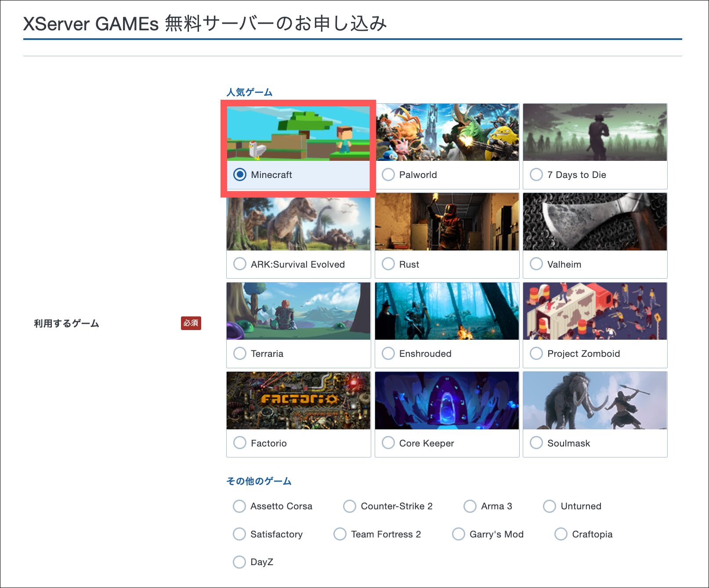Pick the Terraria radio button

point(240,353)
